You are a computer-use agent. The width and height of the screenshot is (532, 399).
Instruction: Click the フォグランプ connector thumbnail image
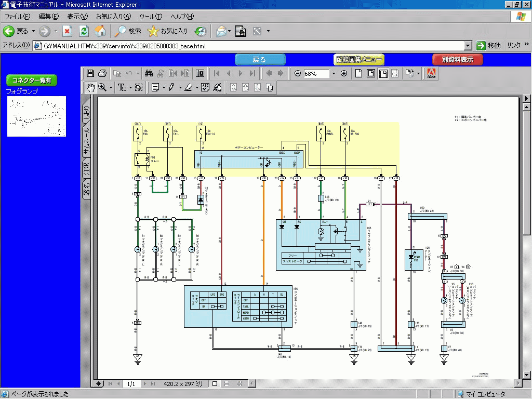[x=36, y=116]
